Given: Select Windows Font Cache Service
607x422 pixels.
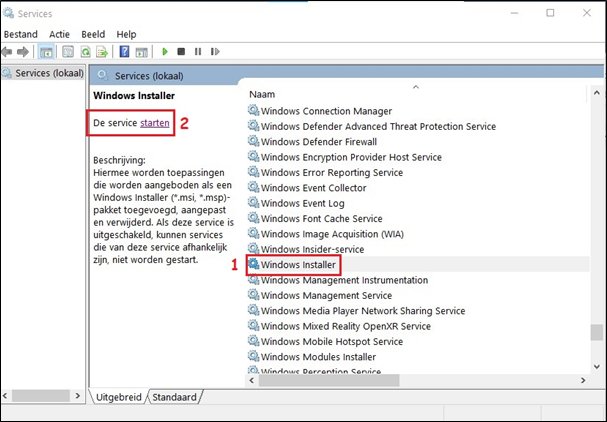Looking at the screenshot, I should pyautogui.click(x=321, y=218).
